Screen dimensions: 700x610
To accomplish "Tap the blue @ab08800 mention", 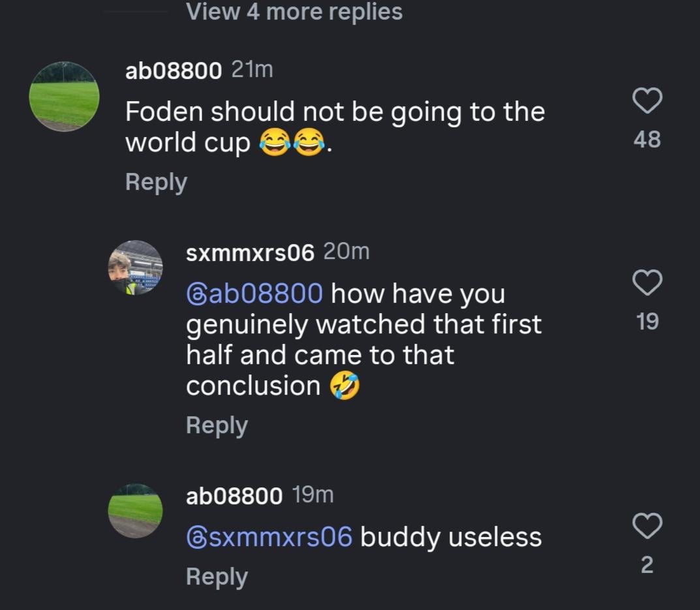I will 254,294.
